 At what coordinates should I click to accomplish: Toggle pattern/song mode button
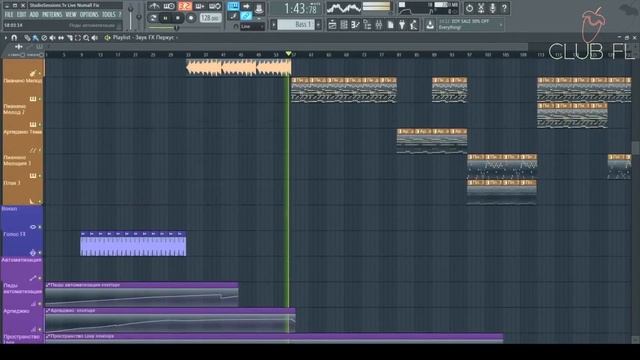(x=153, y=18)
